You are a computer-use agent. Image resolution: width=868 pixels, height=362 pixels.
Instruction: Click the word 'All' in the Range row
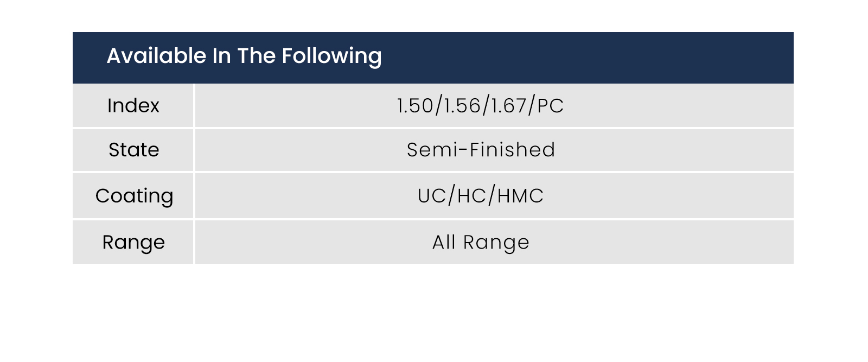point(444,242)
